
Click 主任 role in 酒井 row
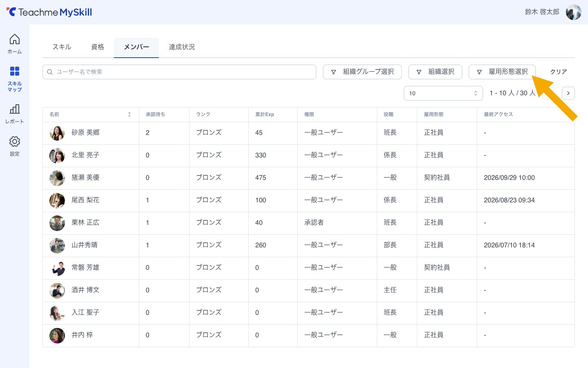pyautogui.click(x=390, y=290)
